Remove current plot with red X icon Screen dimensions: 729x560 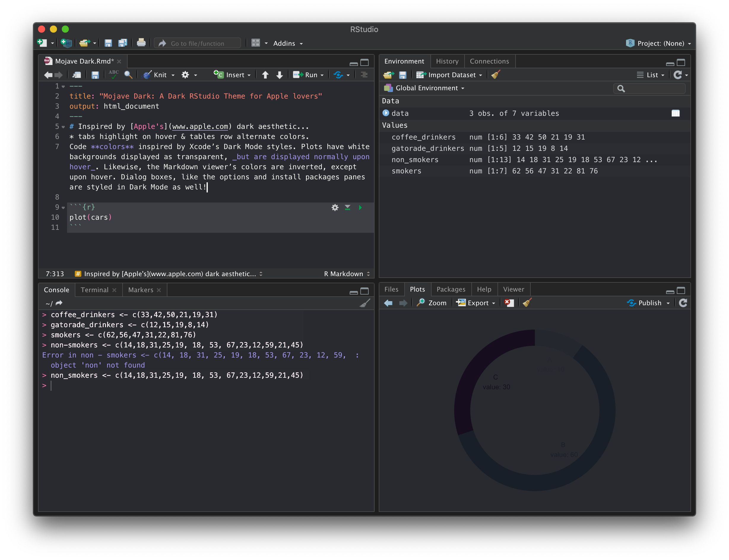[x=509, y=303]
